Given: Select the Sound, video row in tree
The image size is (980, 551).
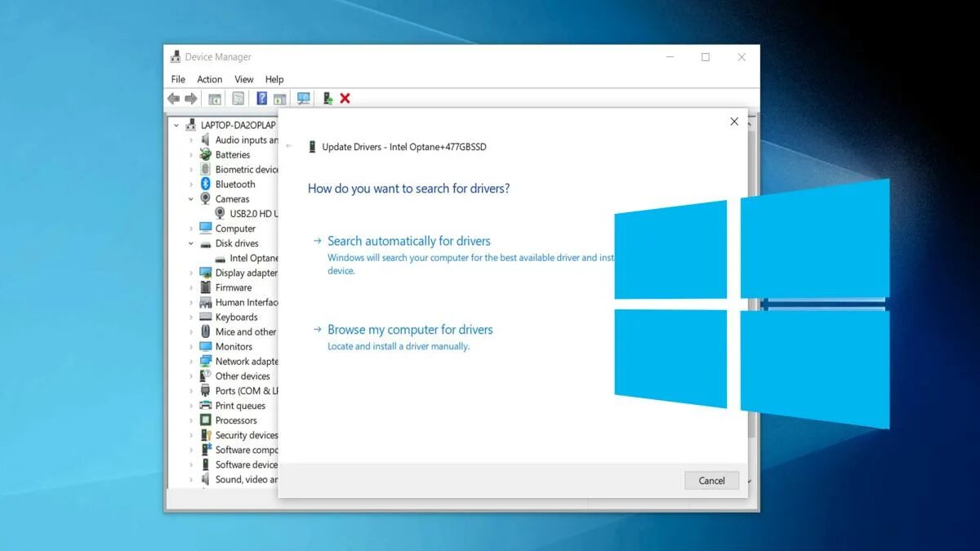Looking at the screenshot, I should (x=238, y=479).
